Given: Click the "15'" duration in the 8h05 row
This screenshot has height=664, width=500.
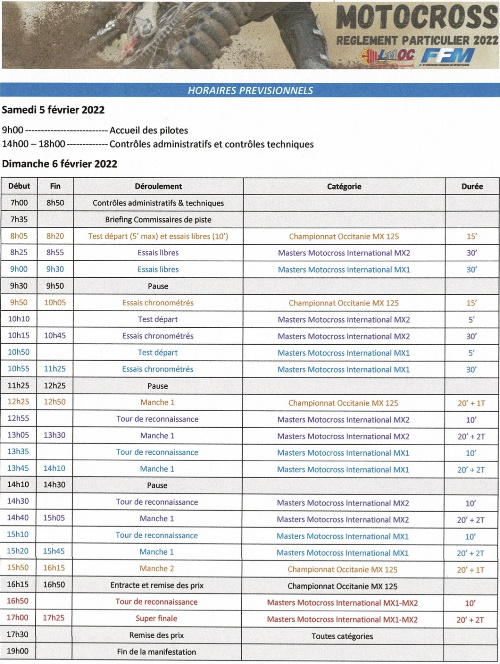Looking at the screenshot, I should 472,236.
